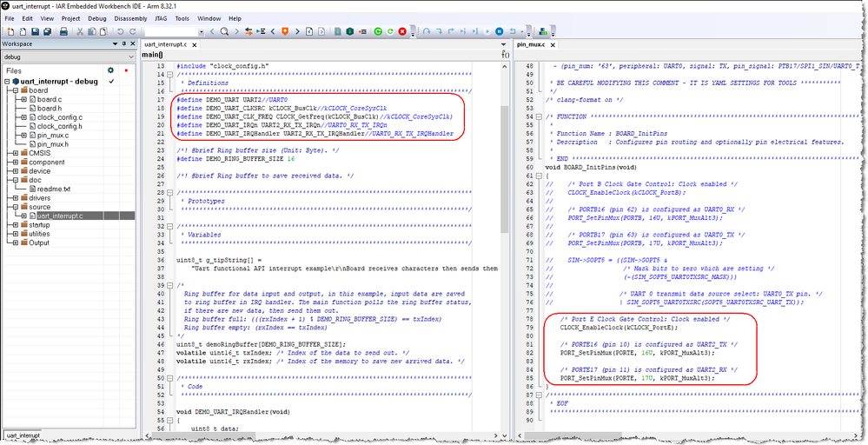Click the Save toolbar icon
Image resolution: width=868 pixels, height=445 pixels.
[36, 31]
